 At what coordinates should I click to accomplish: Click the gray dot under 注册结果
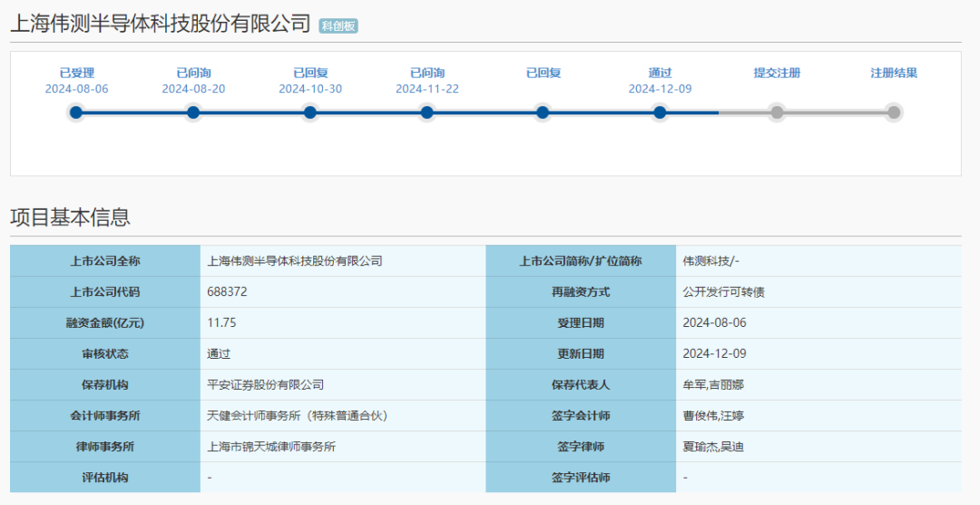click(x=894, y=113)
